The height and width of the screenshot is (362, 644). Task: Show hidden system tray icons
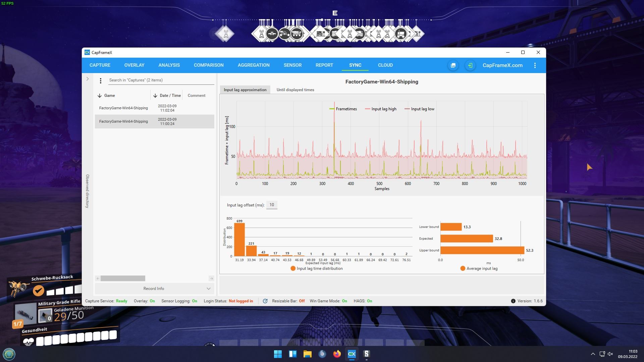coord(593,354)
